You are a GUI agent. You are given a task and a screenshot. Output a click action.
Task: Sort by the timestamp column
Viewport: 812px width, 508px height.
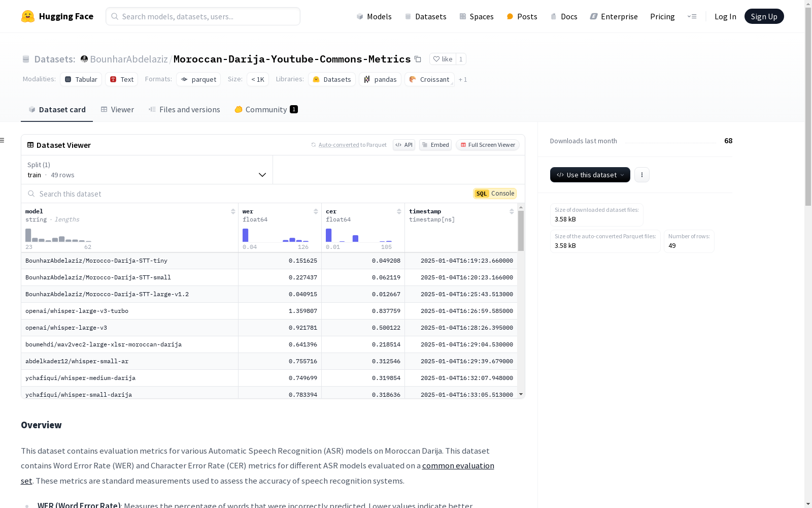(x=512, y=211)
